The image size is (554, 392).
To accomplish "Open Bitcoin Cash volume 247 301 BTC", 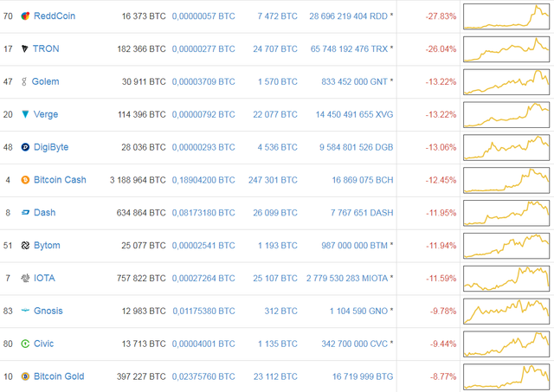I will [273, 180].
